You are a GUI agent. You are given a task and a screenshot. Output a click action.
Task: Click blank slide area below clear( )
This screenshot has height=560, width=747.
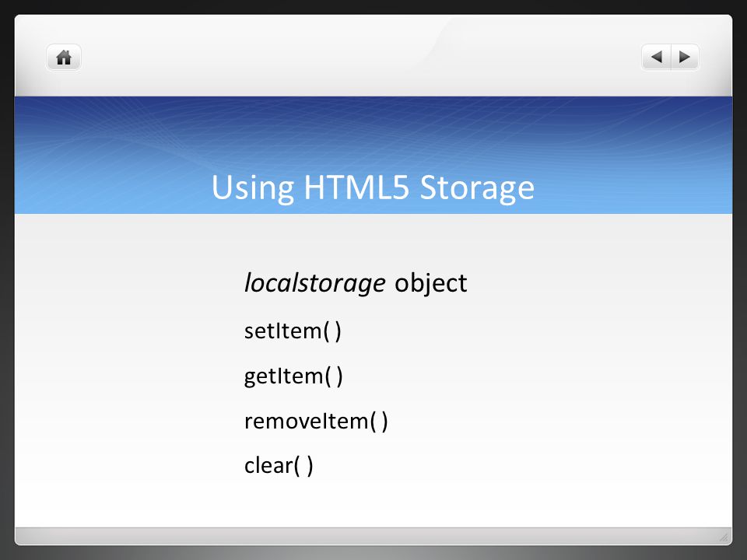pos(373,502)
